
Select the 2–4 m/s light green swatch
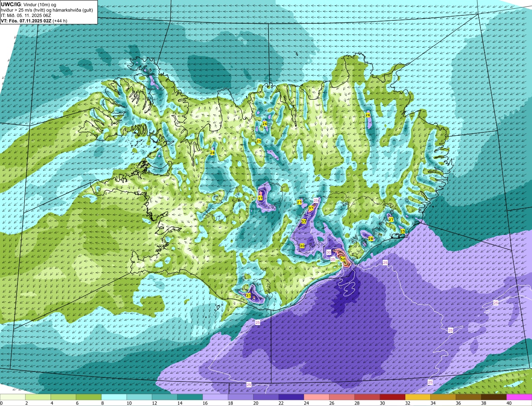click(x=39, y=397)
